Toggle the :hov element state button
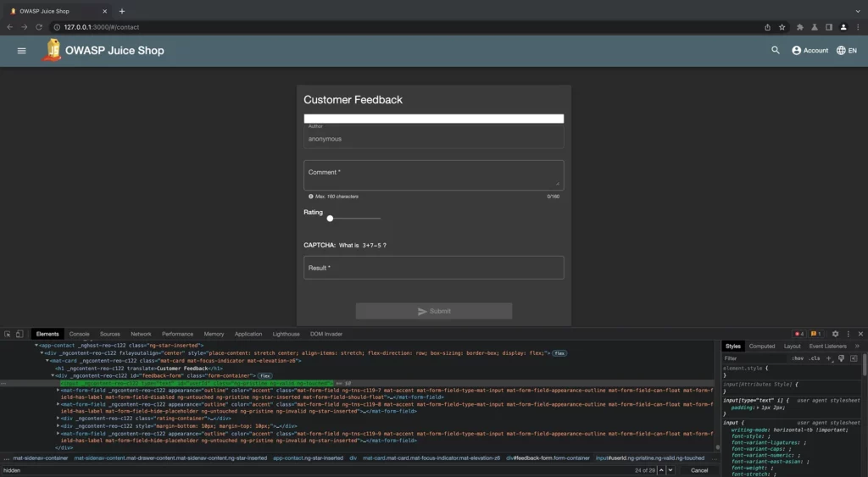 [797, 358]
